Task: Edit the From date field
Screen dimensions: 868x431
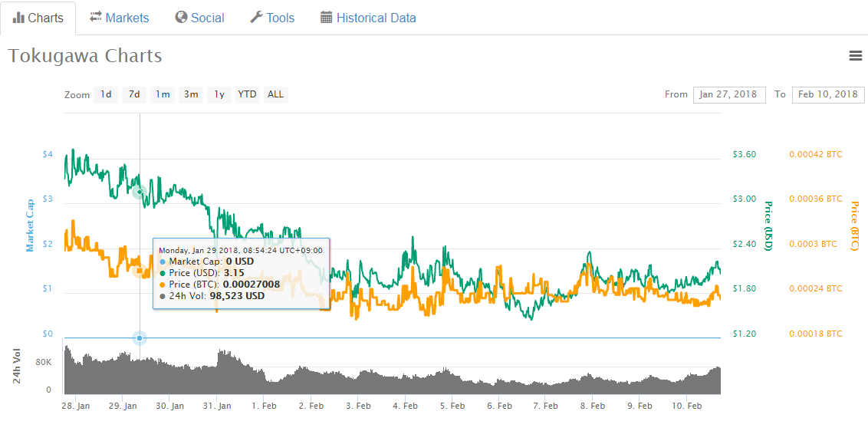Action: (x=728, y=94)
